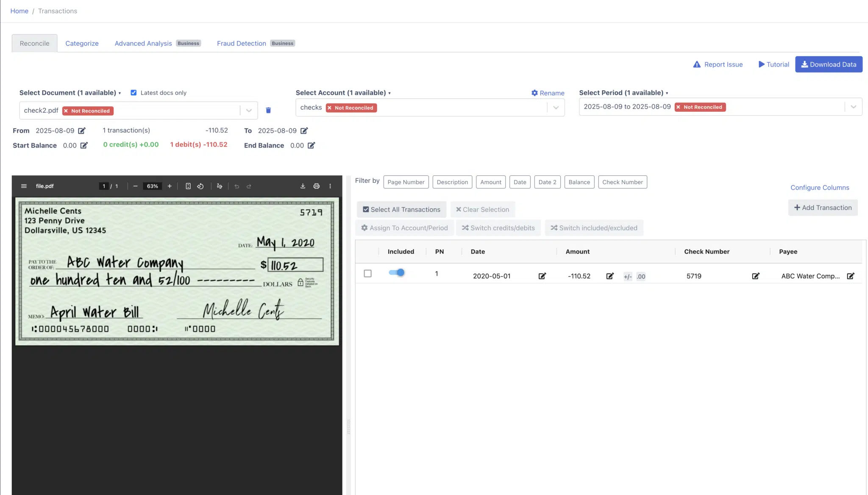This screenshot has width=868, height=495.
Task: Click the Download Data button
Action: click(829, 64)
